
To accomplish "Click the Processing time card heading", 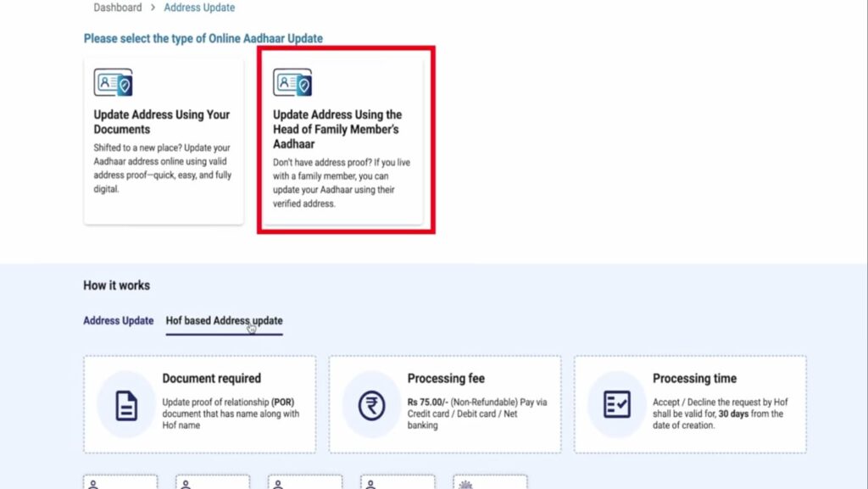I will (x=694, y=379).
